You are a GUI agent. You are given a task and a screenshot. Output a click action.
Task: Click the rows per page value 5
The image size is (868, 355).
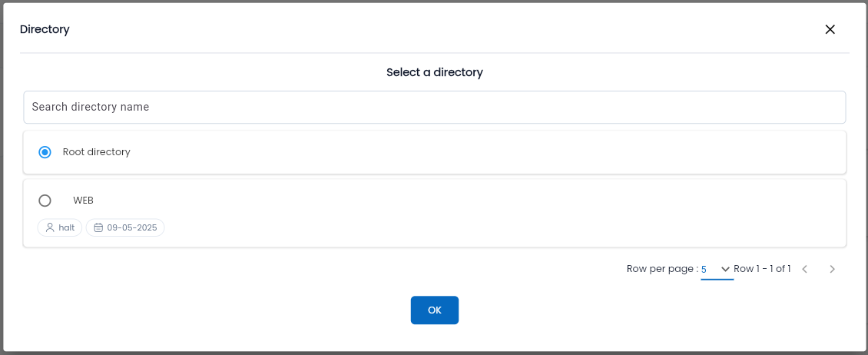tap(704, 270)
